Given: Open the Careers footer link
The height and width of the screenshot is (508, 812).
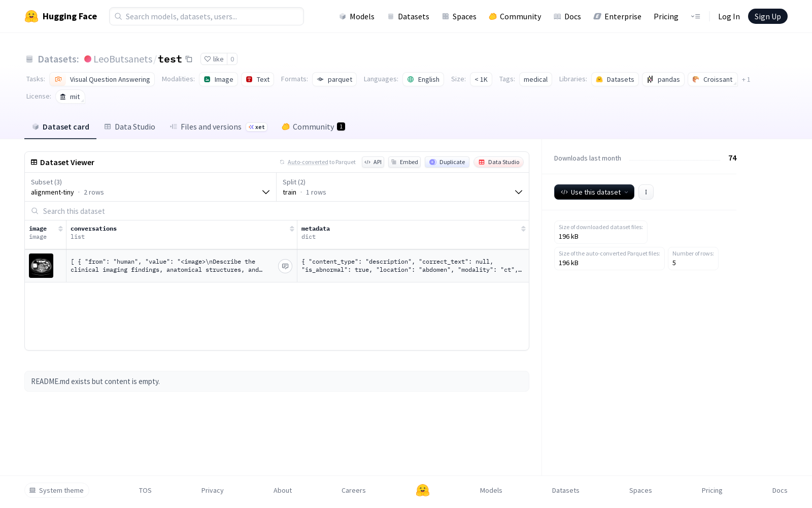Looking at the screenshot, I should (x=354, y=490).
